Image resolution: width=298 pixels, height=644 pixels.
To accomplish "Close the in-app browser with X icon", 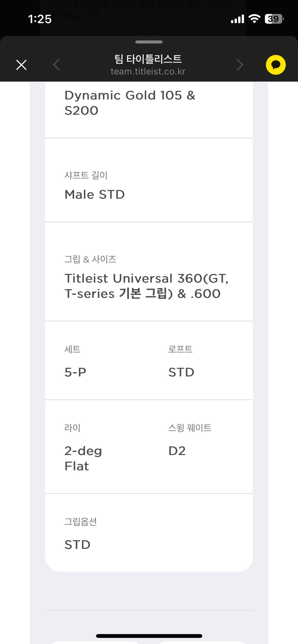I will [21, 65].
